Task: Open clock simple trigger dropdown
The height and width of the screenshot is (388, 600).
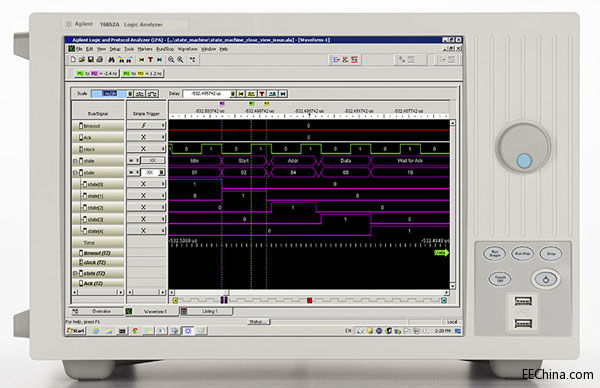Action: [x=163, y=149]
